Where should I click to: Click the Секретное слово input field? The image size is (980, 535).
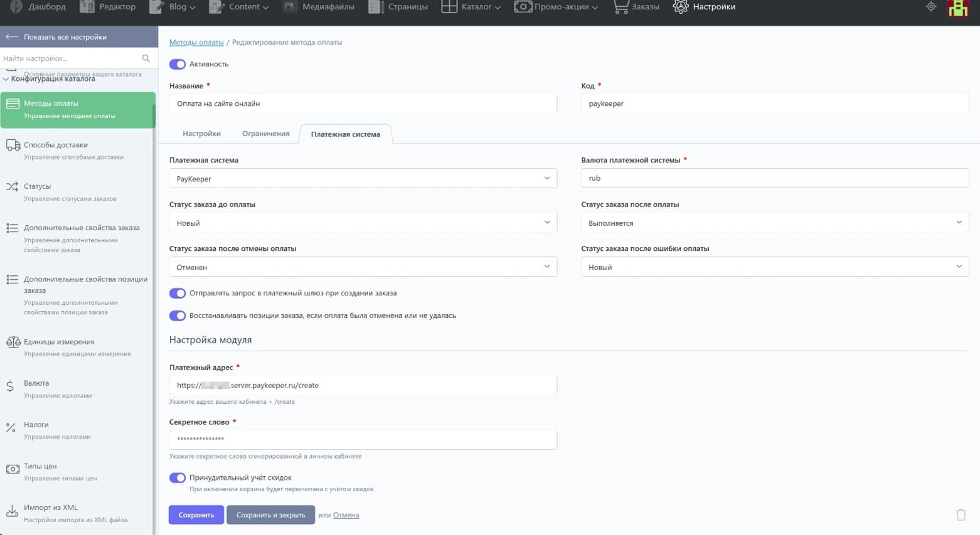[363, 440]
